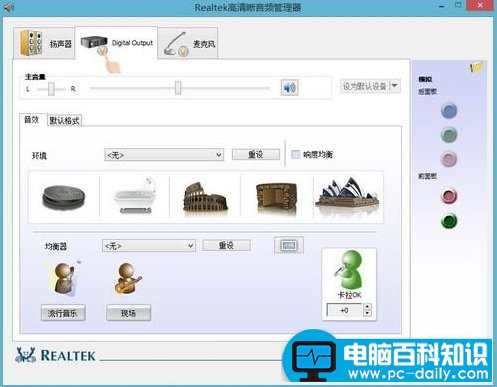Apply the 流行音乐 pop music preset button

(63, 313)
